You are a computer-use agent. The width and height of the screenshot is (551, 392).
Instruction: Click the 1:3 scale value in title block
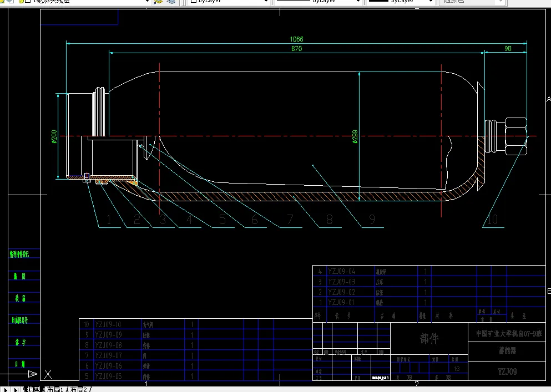pos(457,369)
